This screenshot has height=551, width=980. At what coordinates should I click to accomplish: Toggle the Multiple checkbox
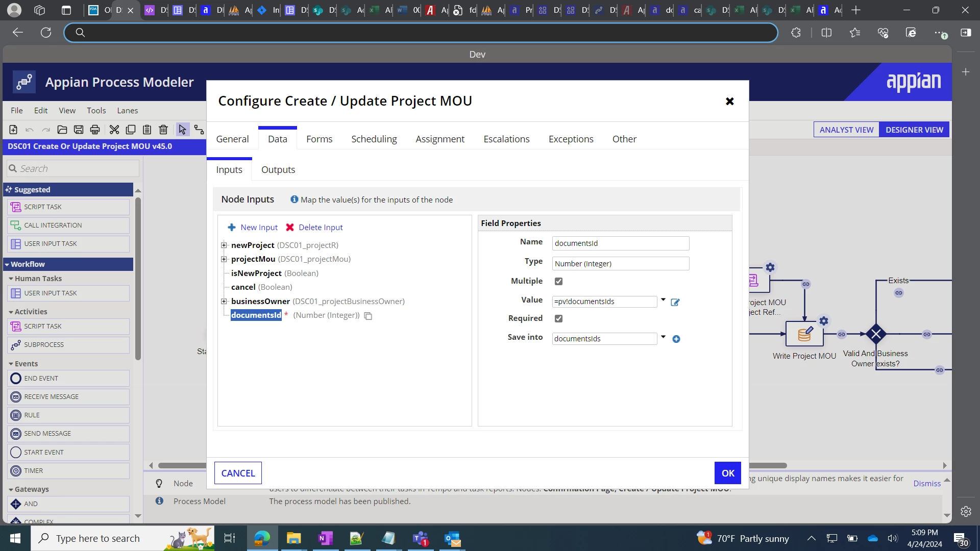[x=558, y=281]
